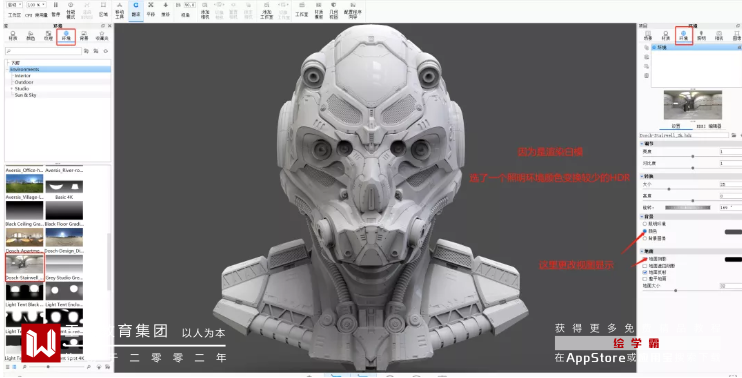Toggle Ground Reflections (地面反射) checkbox
Image resolution: width=742 pixels, height=378 pixels.
pyautogui.click(x=645, y=273)
